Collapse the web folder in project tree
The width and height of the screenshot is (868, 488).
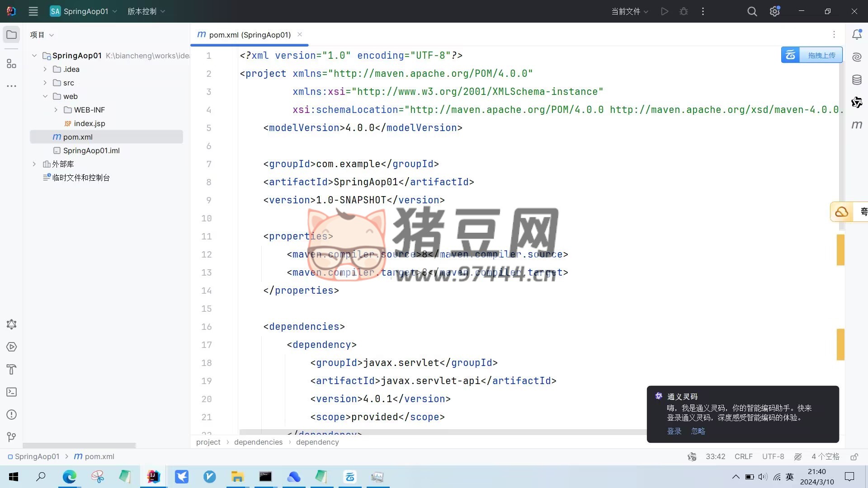[45, 96]
